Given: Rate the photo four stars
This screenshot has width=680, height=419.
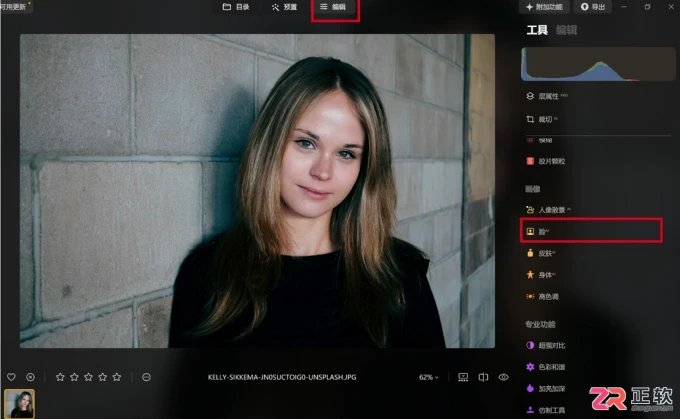Looking at the screenshot, I should (x=103, y=377).
